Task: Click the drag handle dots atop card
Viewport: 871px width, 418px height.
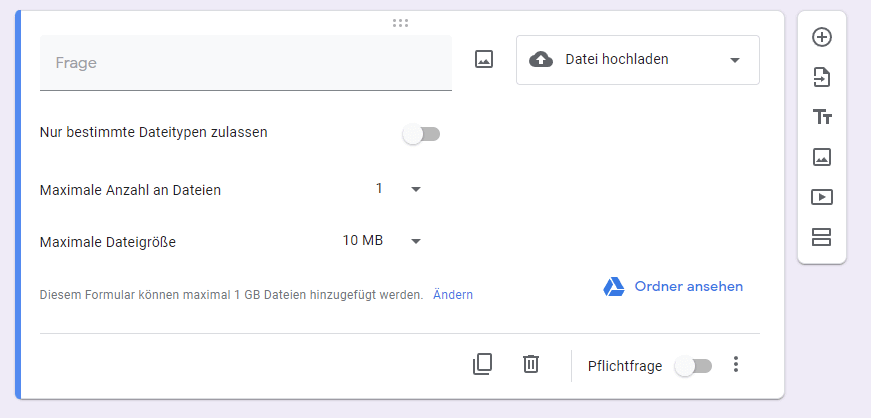Action: (x=400, y=22)
